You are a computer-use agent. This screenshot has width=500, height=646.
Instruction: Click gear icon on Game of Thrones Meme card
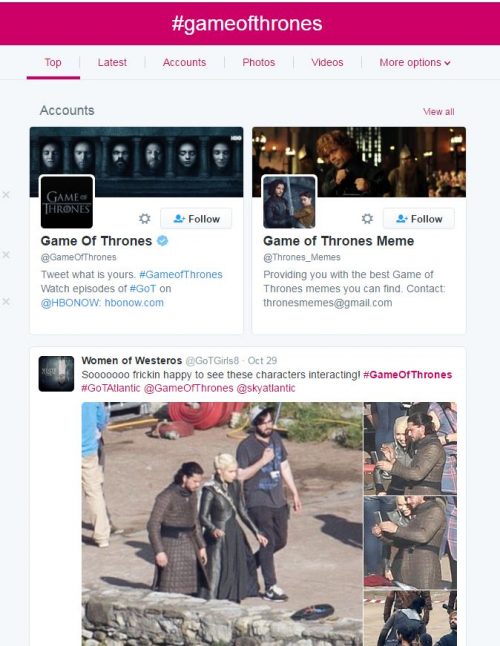(367, 218)
